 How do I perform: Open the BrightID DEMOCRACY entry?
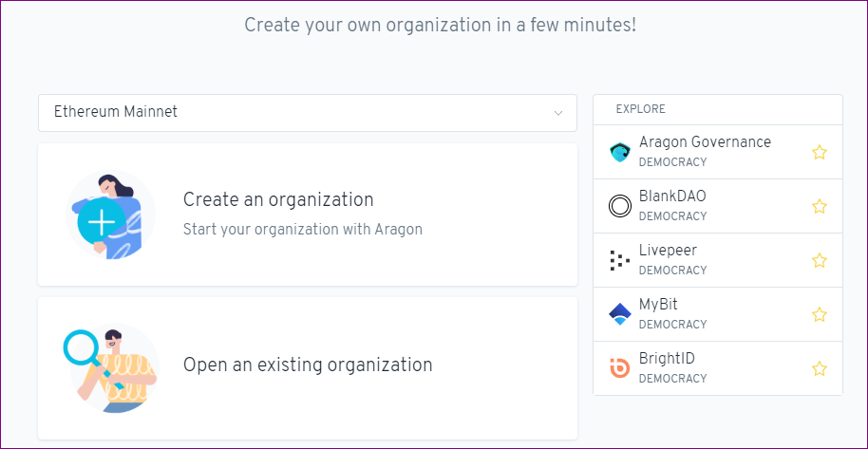[x=717, y=368]
